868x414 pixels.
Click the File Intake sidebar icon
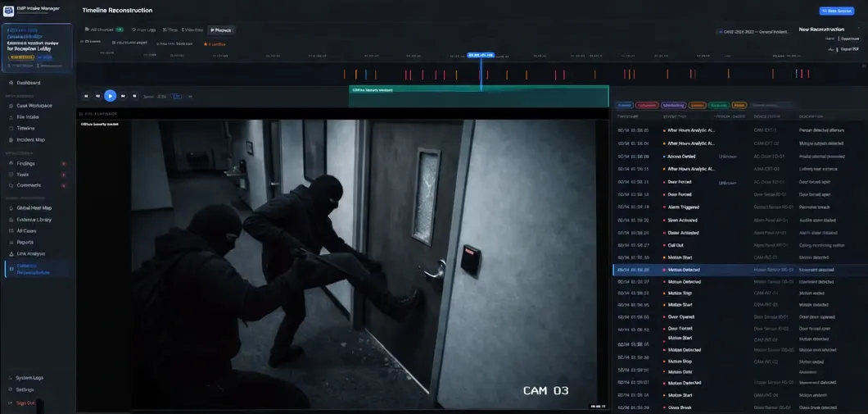coord(11,117)
